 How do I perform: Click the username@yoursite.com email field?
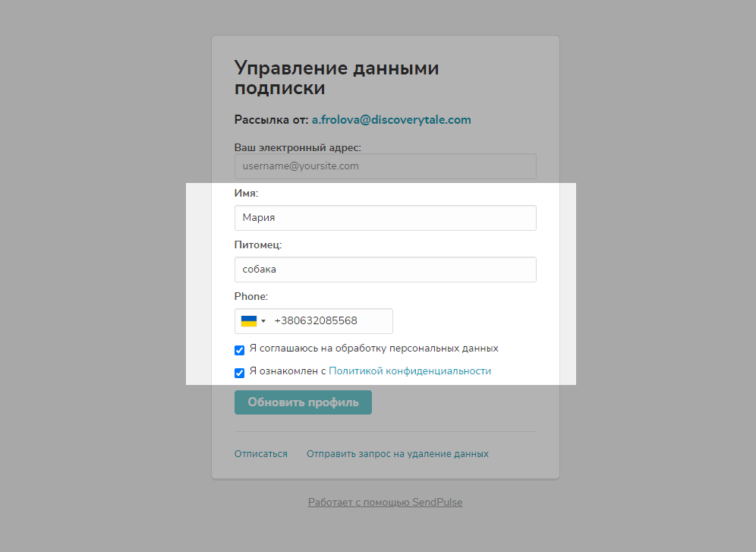click(385, 166)
